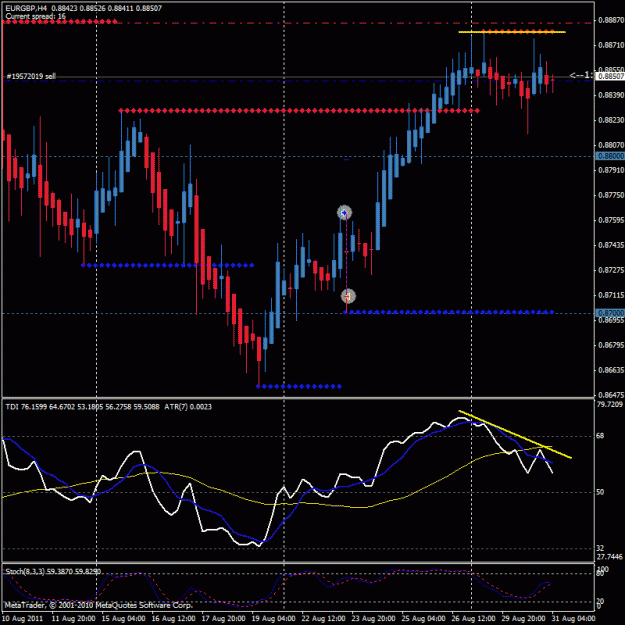625x625 pixels.
Task: Click the 0.88070 price axis label
Action: click(611, 145)
